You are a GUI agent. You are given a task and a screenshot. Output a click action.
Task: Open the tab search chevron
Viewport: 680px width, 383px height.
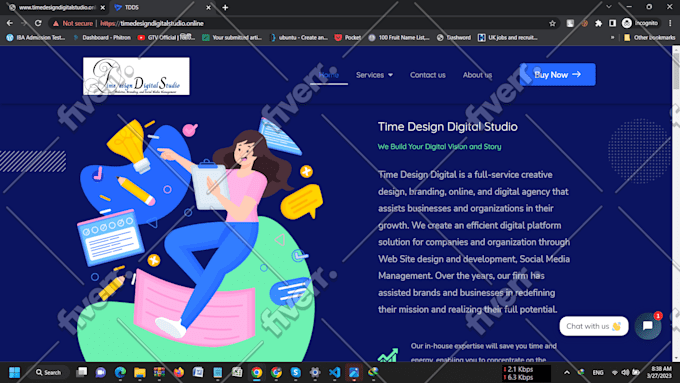click(x=609, y=7)
